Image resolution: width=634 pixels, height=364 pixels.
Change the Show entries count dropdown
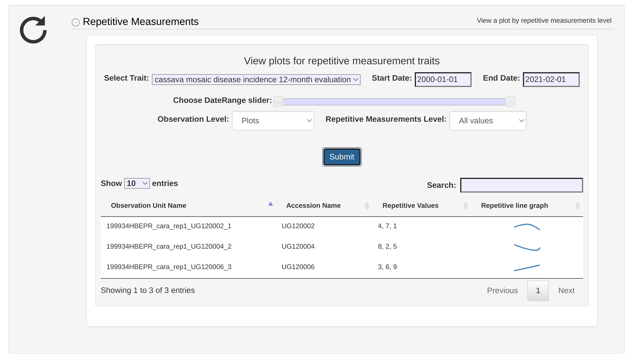(x=137, y=183)
